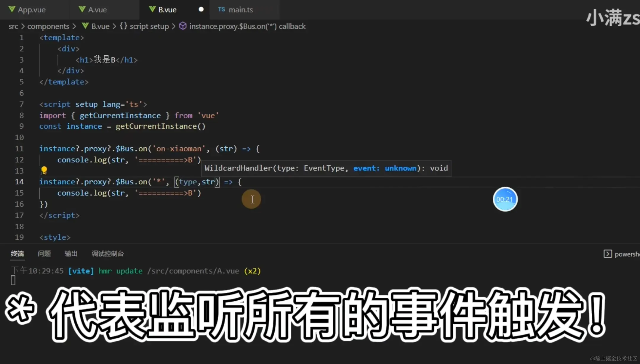Open the main.ts editor tab
Image resolution: width=640 pixels, height=364 pixels.
click(241, 10)
